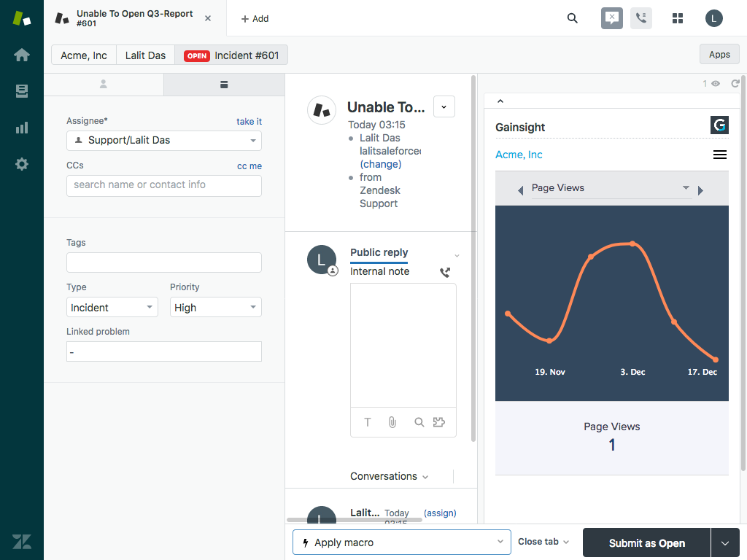Viewport: 747px width, 560px height.
Task: Open the Apply macro dropdown
Action: (400, 542)
